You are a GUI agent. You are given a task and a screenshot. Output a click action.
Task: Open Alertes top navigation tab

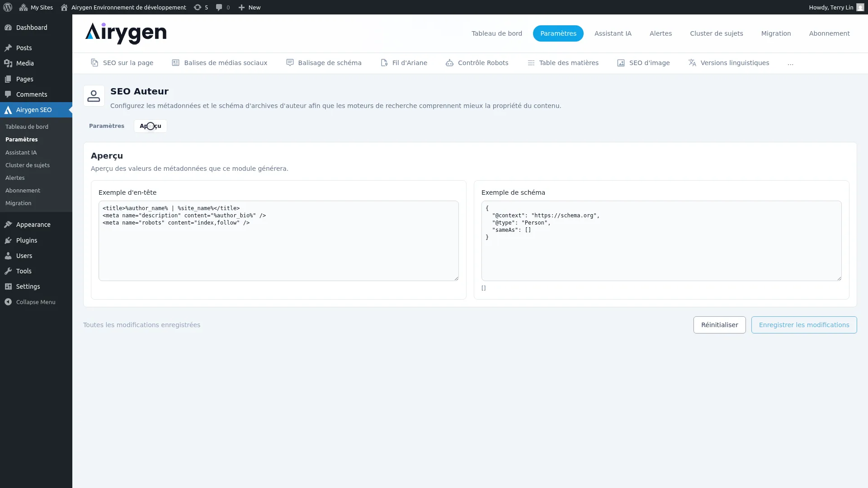(x=661, y=33)
